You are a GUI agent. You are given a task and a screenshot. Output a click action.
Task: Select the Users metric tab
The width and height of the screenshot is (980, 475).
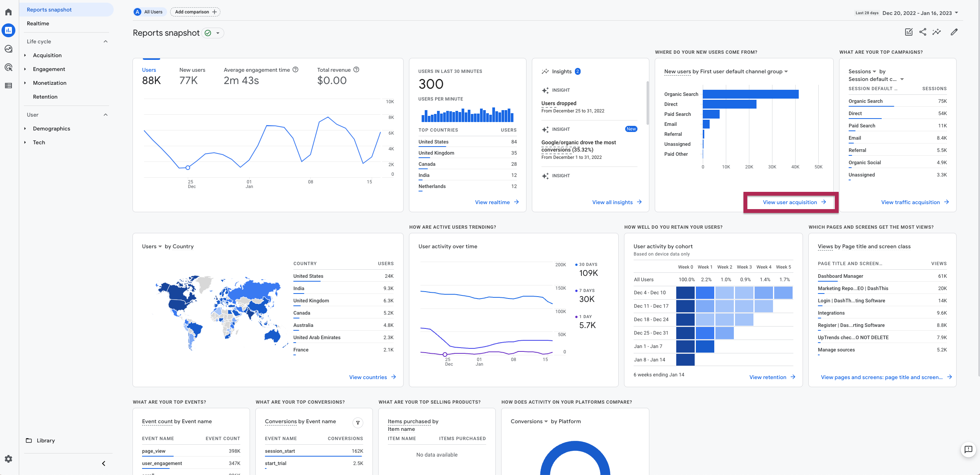(x=151, y=76)
